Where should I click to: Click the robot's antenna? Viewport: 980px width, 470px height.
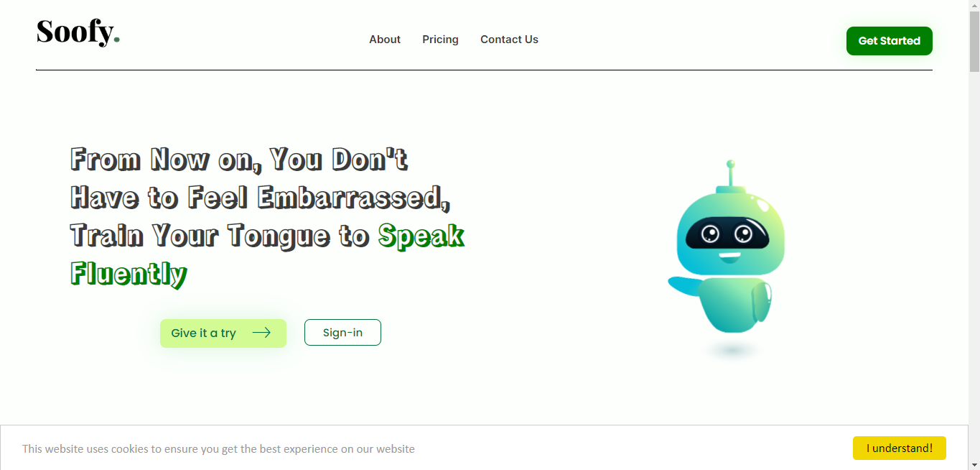coord(731,175)
